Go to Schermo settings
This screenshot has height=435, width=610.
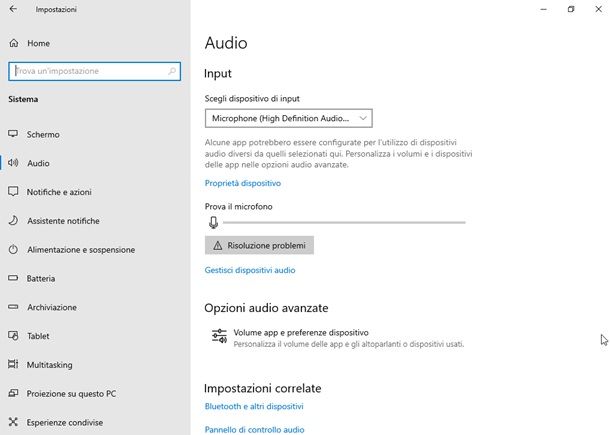[x=95, y=134]
